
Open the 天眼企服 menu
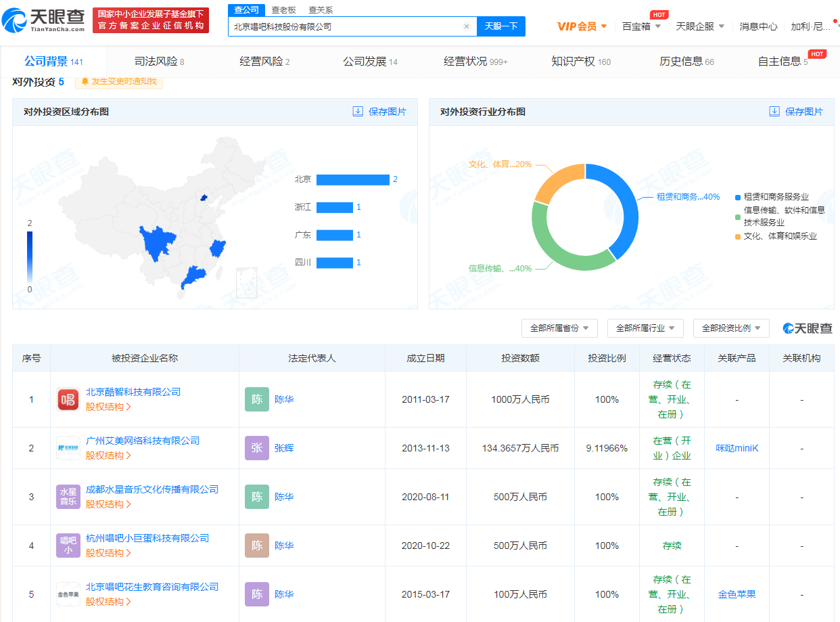coord(700,26)
